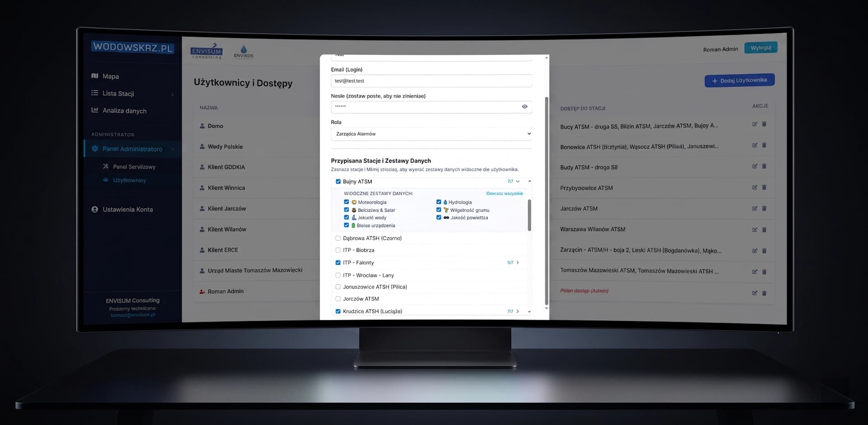The image size is (868, 425).
Task: Click the Wyleguj logout button
Action: click(761, 48)
